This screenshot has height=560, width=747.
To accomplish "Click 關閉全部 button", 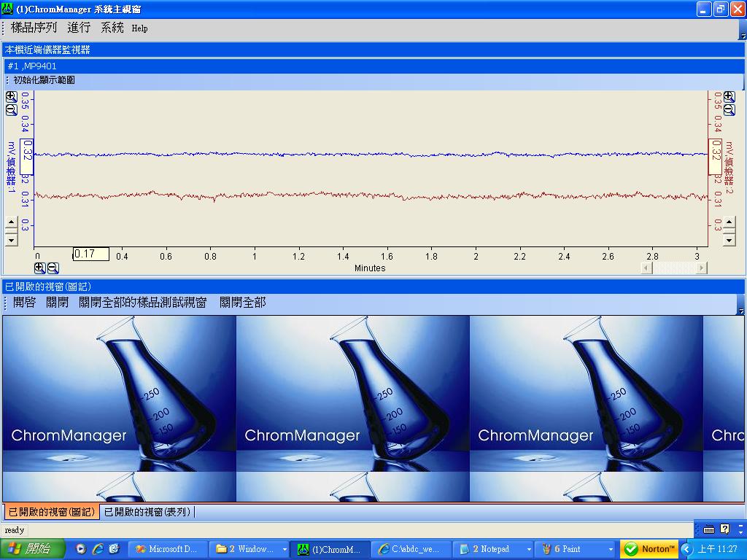I will pos(242,303).
